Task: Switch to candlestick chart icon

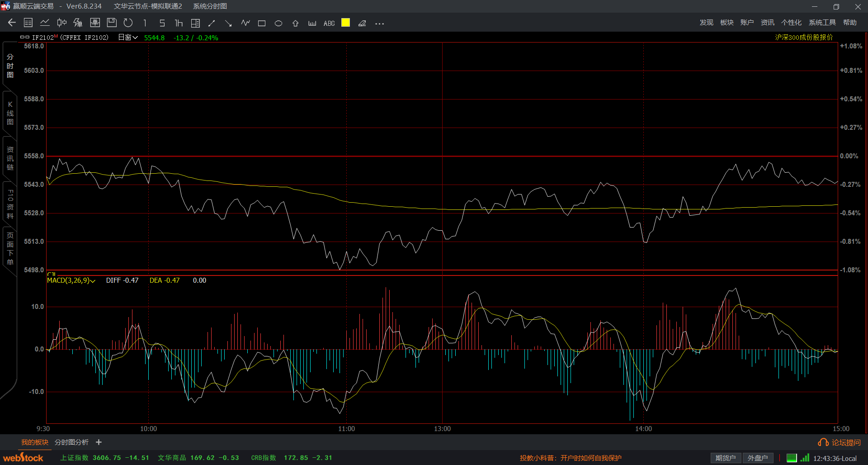Action: 61,23
